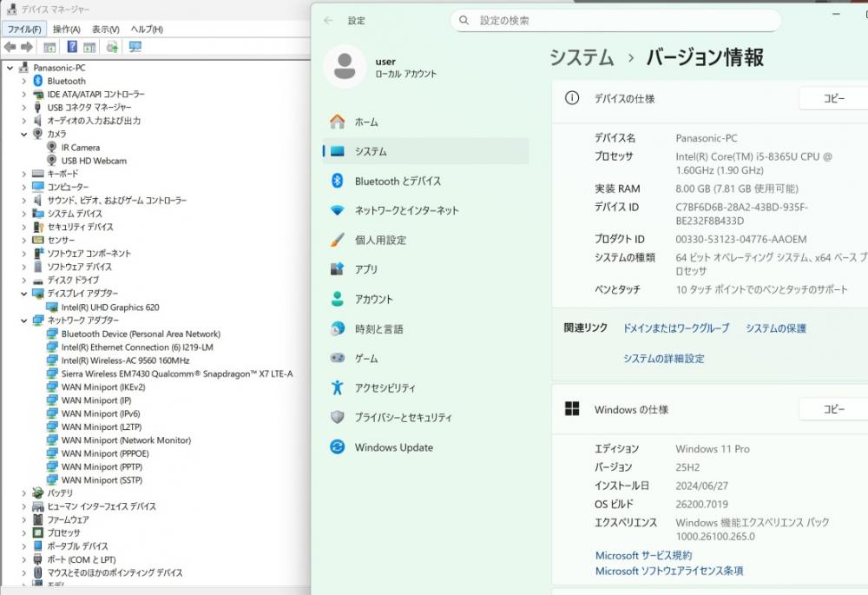Select Intel(R) Ethernet Connection I219-LM
868x595 pixels.
[137, 347]
